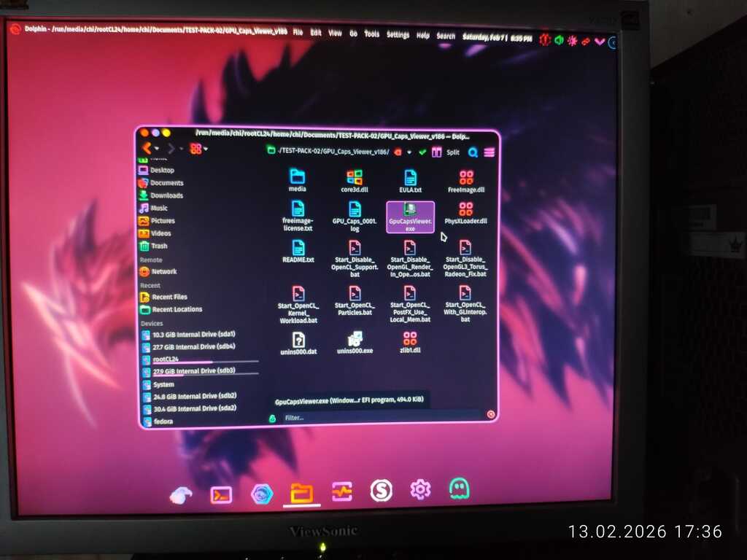The image size is (747, 560).
Task: Go back with the orange back arrow
Action: point(147,149)
